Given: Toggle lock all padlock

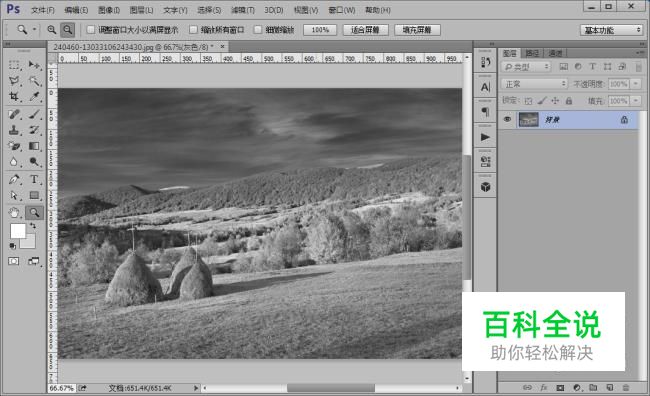Looking at the screenshot, I should pyautogui.click(x=569, y=101).
